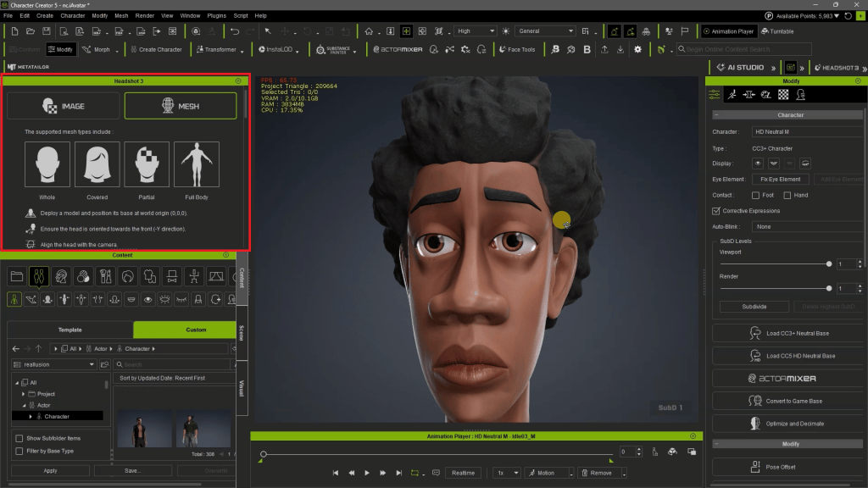Open the Auto-Blink None dropdown
868x488 pixels.
807,227
